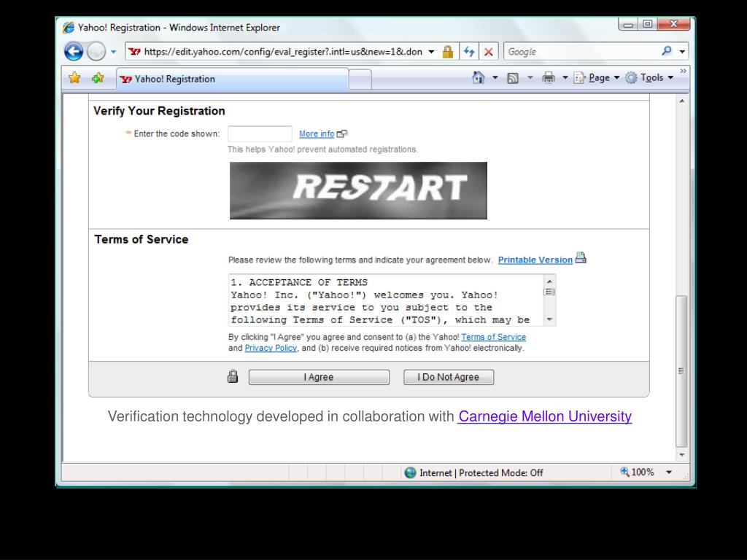The width and height of the screenshot is (747, 560).
Task: Click the I Agree button
Action: (319, 377)
